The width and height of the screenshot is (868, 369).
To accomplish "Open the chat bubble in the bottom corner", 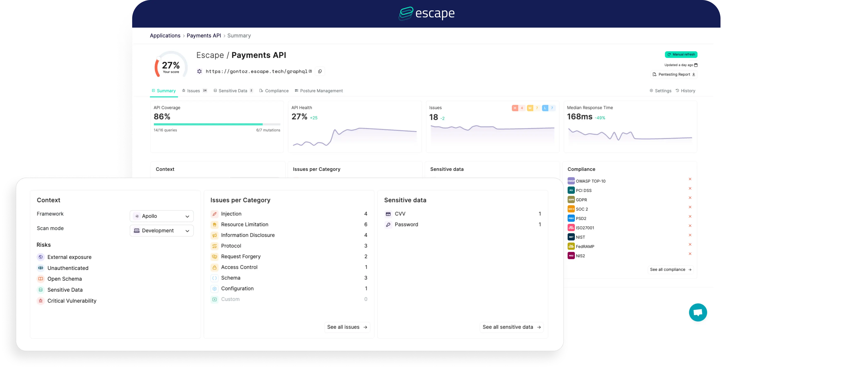I will pyautogui.click(x=698, y=312).
